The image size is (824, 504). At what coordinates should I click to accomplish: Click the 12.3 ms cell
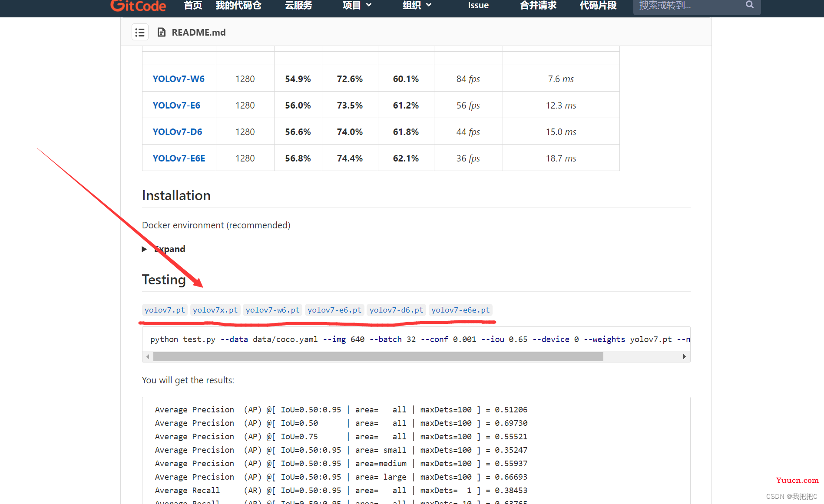561,105
